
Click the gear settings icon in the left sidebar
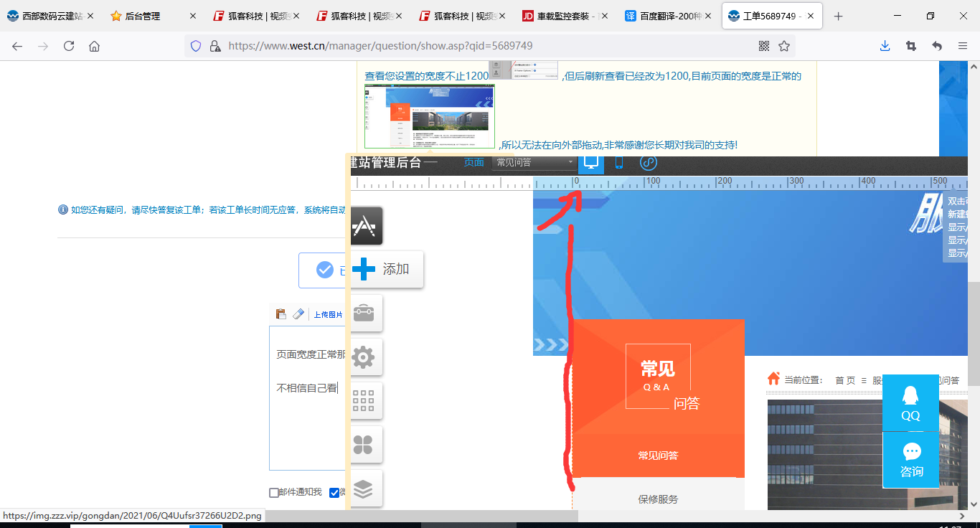364,357
